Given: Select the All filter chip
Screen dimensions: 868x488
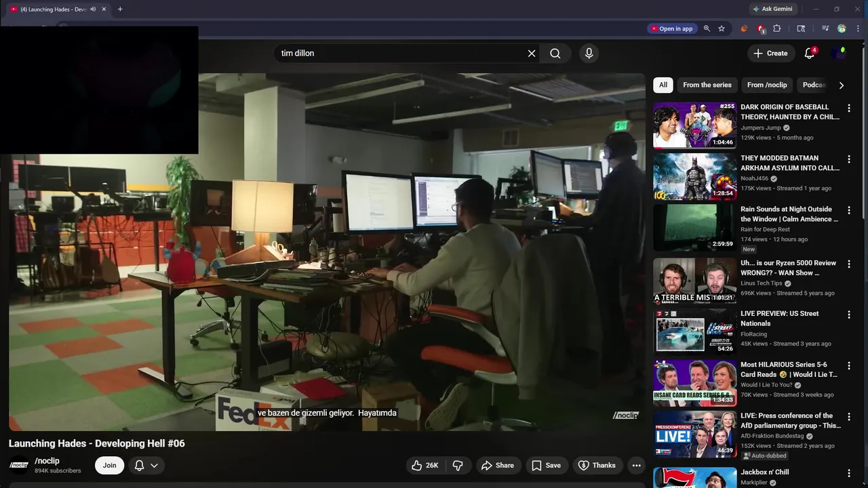Looking at the screenshot, I should pyautogui.click(x=663, y=85).
